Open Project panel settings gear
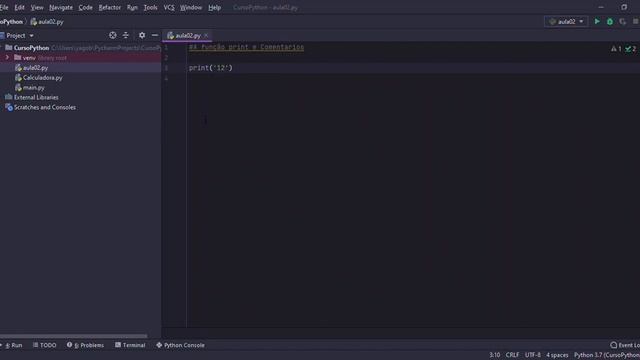This screenshot has height=360, width=640. [142, 36]
